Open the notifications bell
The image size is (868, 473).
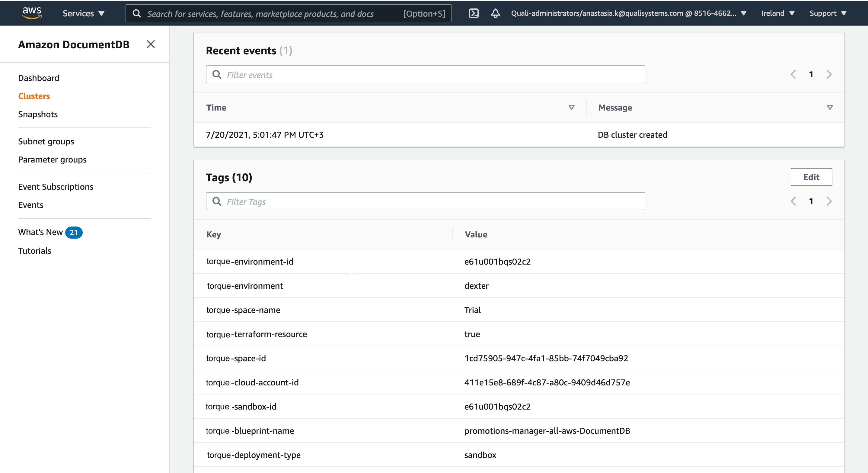495,13
